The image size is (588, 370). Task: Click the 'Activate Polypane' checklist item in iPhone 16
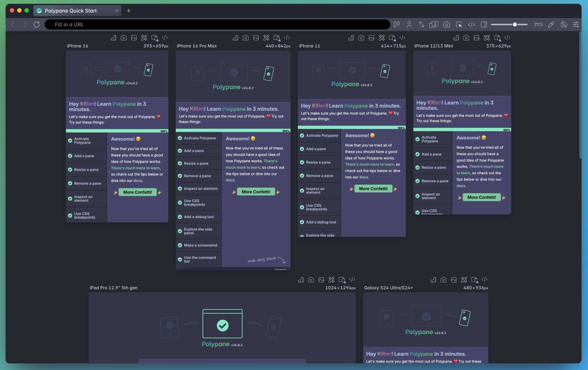pos(82,141)
